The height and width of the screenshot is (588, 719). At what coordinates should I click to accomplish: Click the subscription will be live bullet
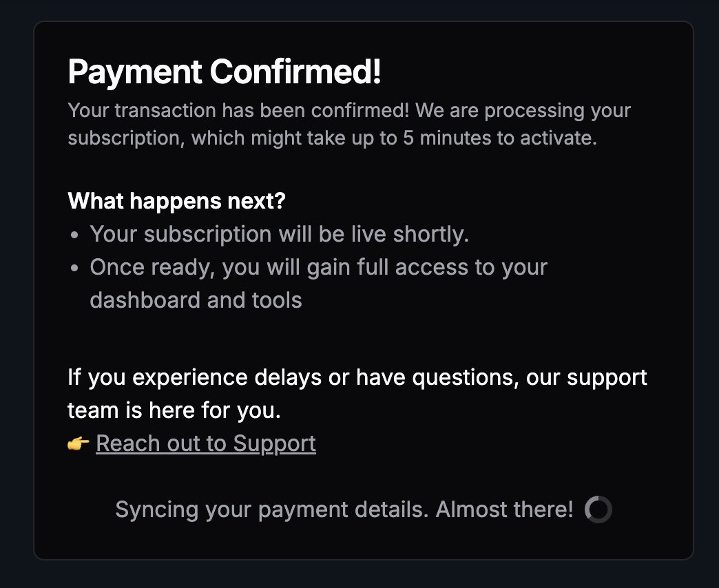(x=278, y=234)
